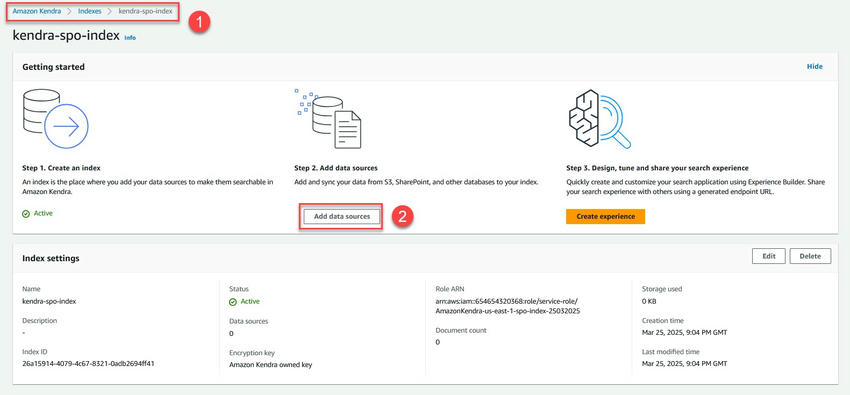
Task: Click the Last modified time value
Action: (684, 363)
